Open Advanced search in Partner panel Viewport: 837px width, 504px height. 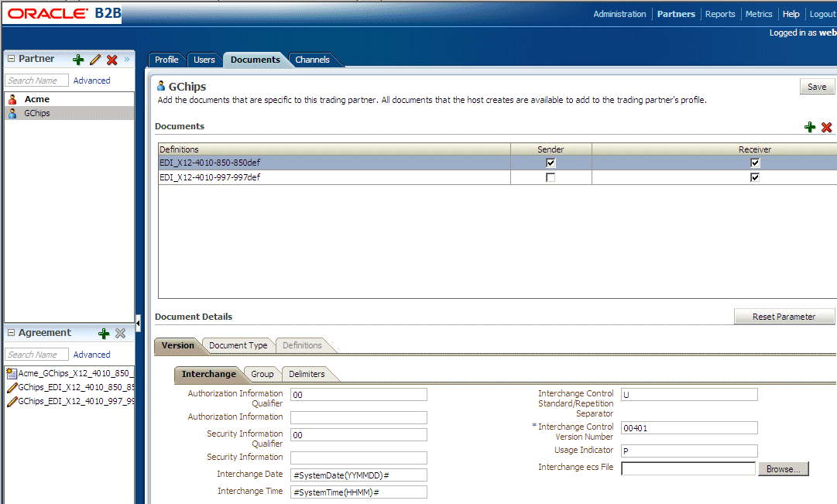click(x=92, y=81)
